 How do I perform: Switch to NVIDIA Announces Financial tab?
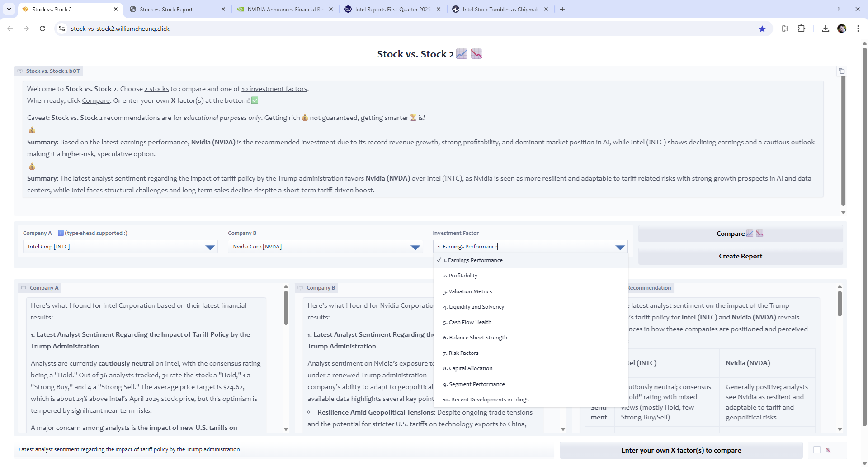point(285,9)
